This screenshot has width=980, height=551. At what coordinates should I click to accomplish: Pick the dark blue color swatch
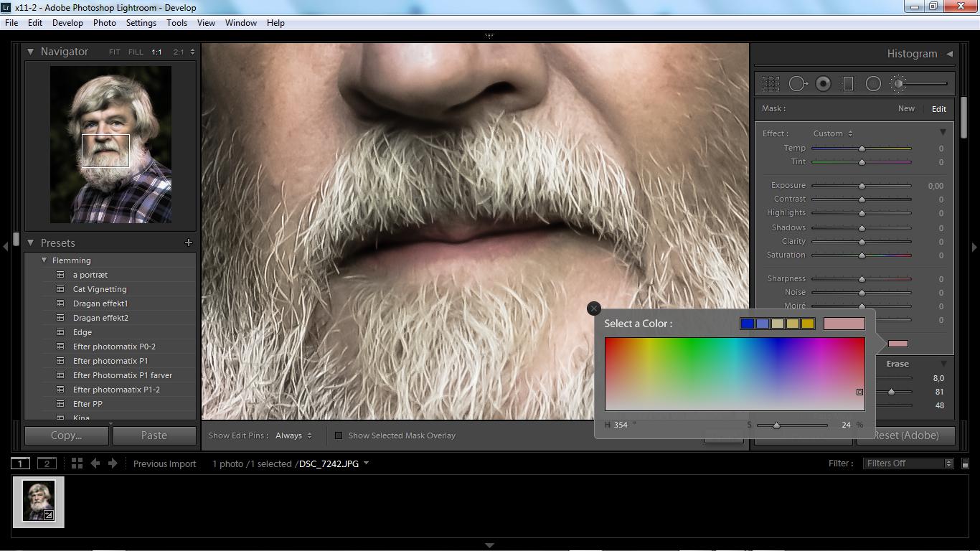[x=747, y=324]
